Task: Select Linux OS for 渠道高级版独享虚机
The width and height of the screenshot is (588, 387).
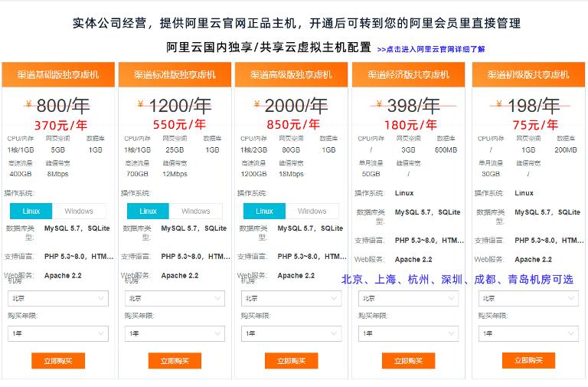Action: (x=264, y=212)
